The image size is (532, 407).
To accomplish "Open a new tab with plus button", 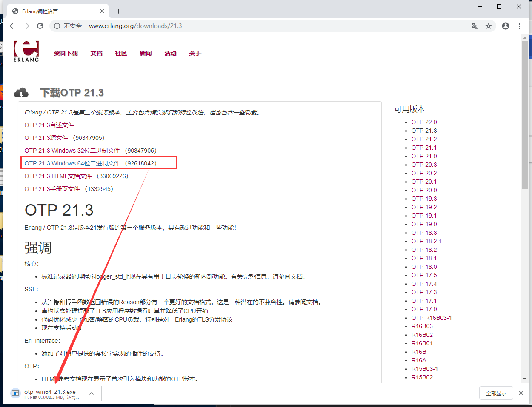I will [118, 11].
